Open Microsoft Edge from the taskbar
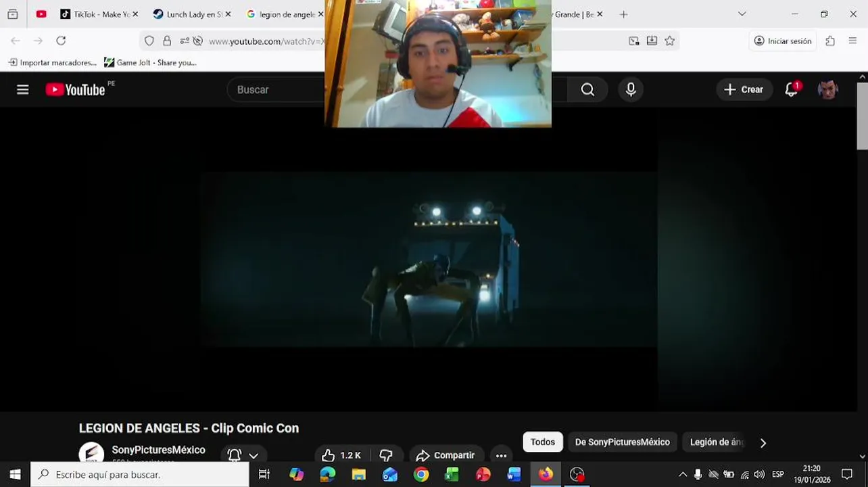The width and height of the screenshot is (868, 487). coord(327,474)
